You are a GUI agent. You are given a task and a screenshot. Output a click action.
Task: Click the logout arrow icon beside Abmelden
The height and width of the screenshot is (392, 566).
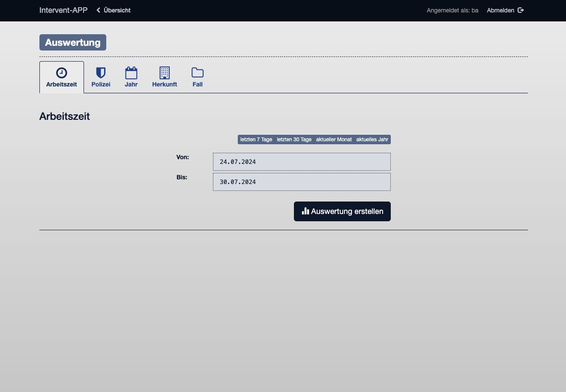coord(521,10)
